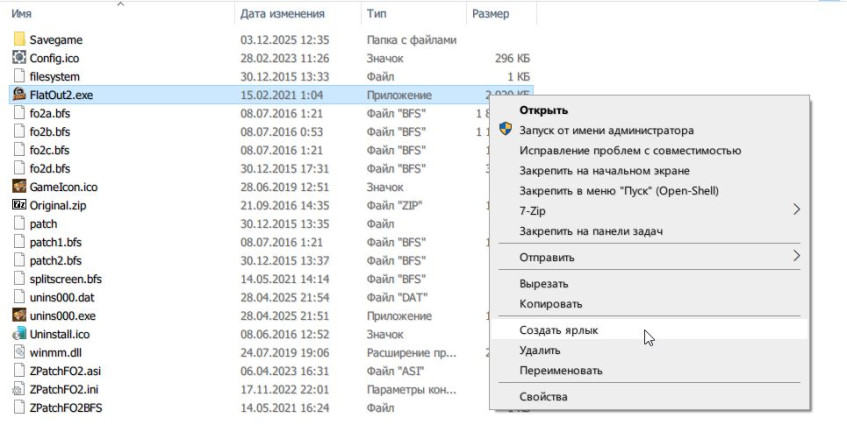
Task: Expand the 7-Zip submenu arrow
Action: [x=796, y=210]
